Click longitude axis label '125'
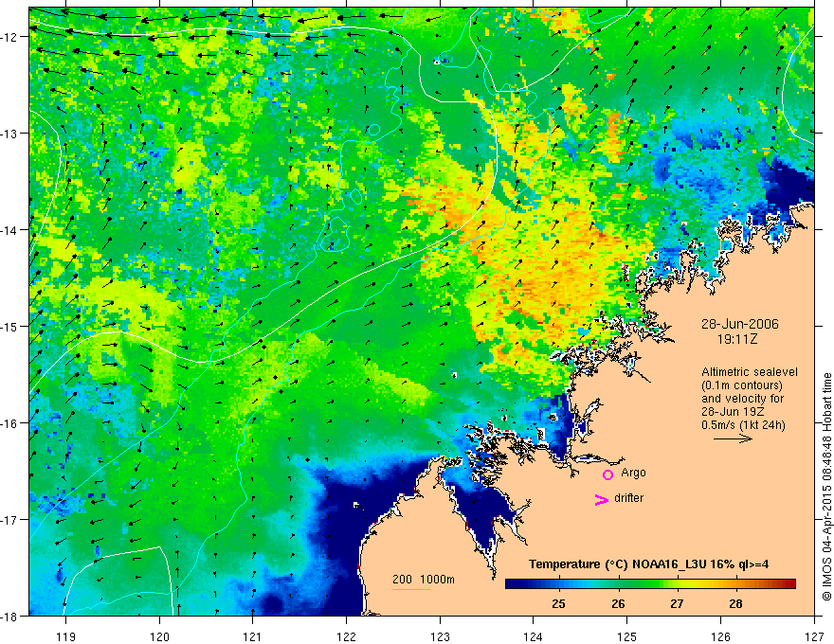Viewport: 834px width, 644px height. point(627,636)
